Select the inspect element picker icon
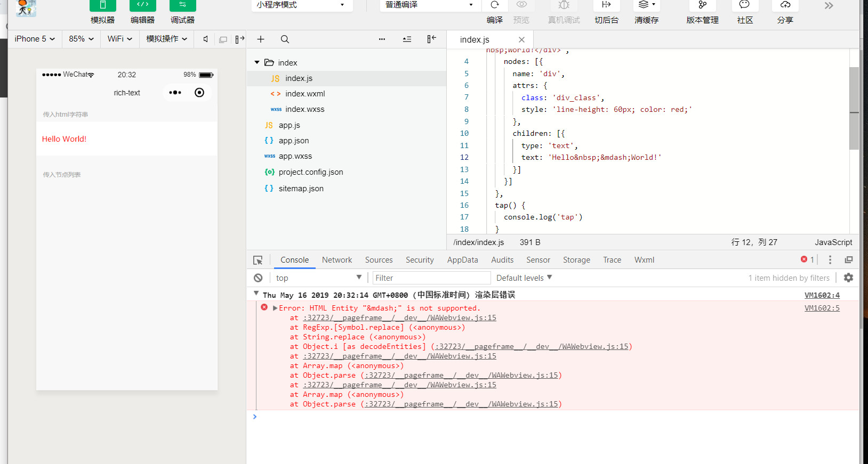868x464 pixels. coord(258,260)
